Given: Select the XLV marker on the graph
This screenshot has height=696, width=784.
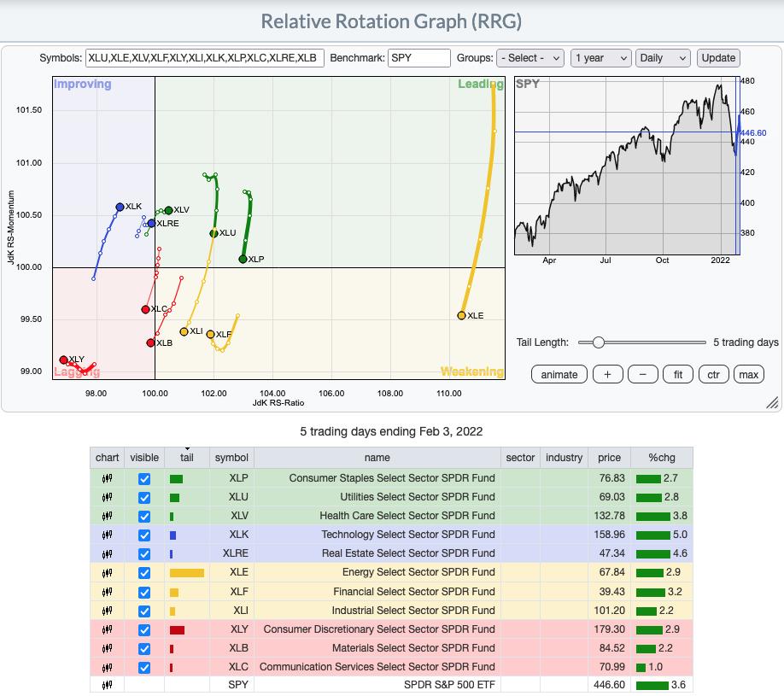Looking at the screenshot, I should click(x=168, y=210).
